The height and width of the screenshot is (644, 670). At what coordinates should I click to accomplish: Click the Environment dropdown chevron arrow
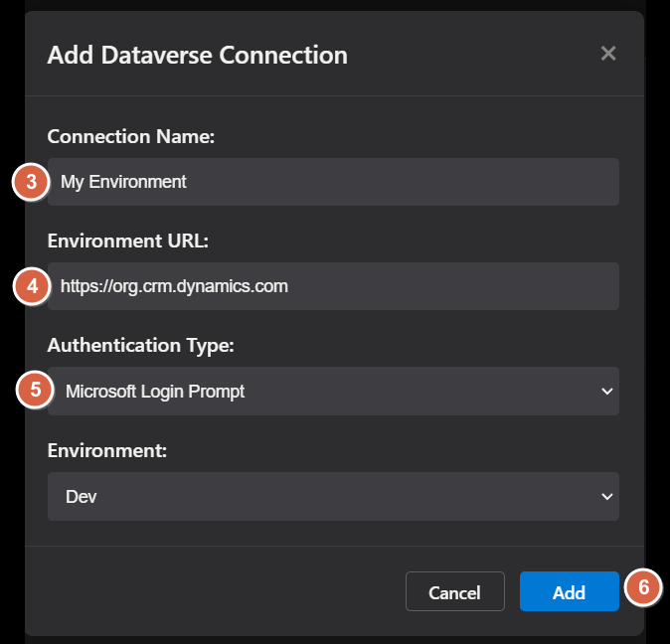[x=607, y=496]
